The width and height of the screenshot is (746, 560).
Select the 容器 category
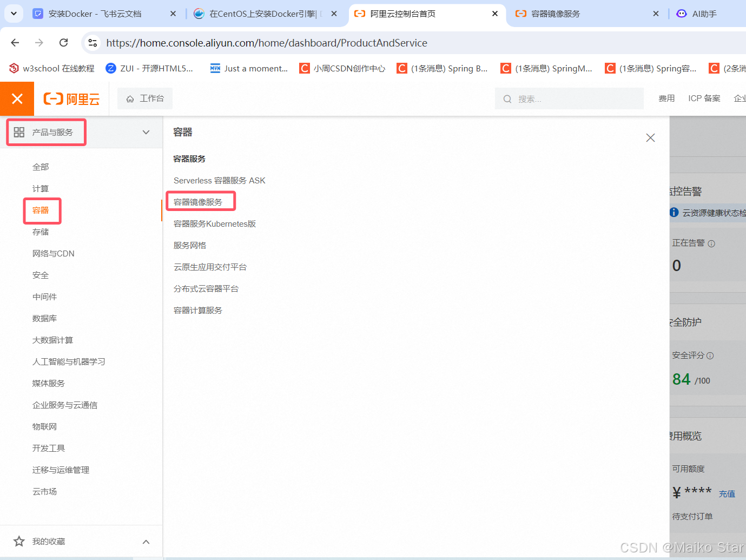41,210
